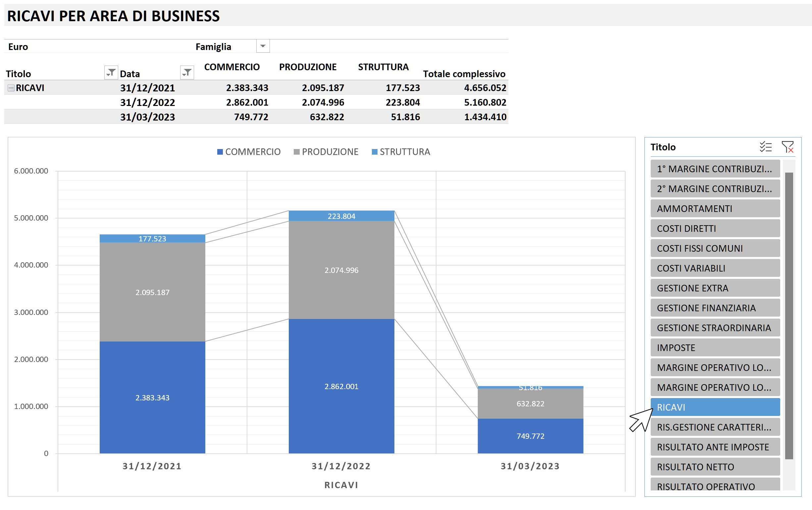This screenshot has height=510, width=812.
Task: Select the 31/12/2022 date cell in table
Action: pos(148,103)
